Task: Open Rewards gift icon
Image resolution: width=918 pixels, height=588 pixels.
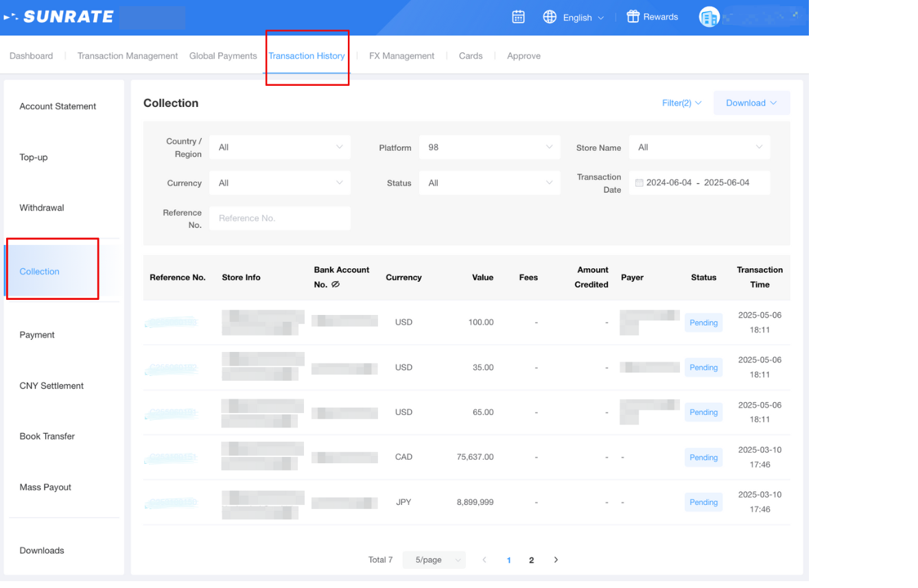Action: point(633,16)
